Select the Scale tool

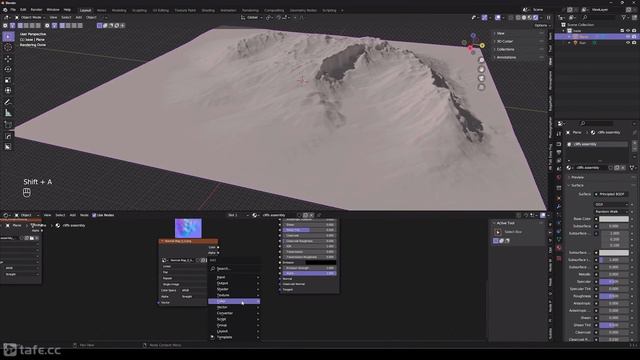pos(8,80)
